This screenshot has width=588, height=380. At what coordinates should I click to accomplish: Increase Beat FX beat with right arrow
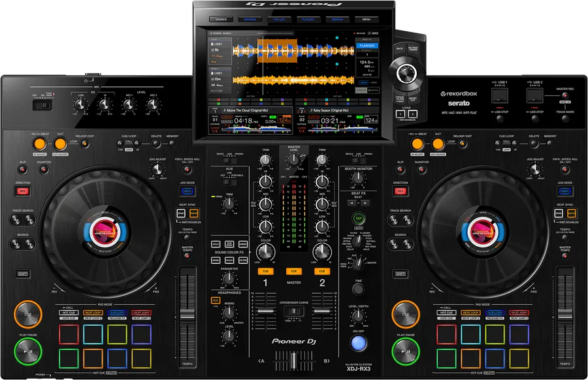[365, 203]
